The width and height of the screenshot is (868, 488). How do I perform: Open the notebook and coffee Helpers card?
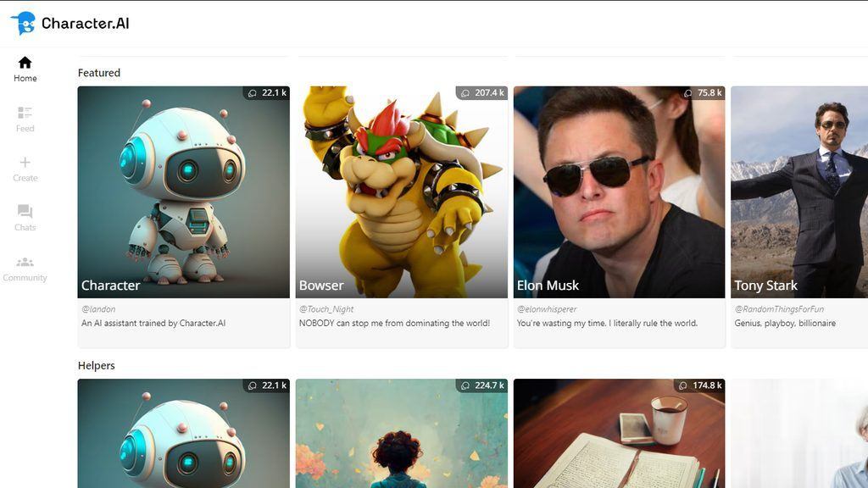tap(620, 433)
